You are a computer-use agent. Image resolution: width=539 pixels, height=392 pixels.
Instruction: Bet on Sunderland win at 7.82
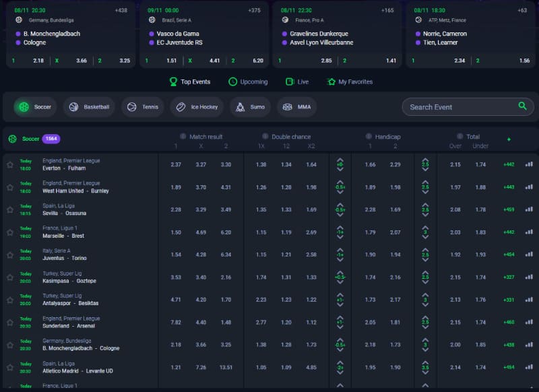(x=176, y=323)
